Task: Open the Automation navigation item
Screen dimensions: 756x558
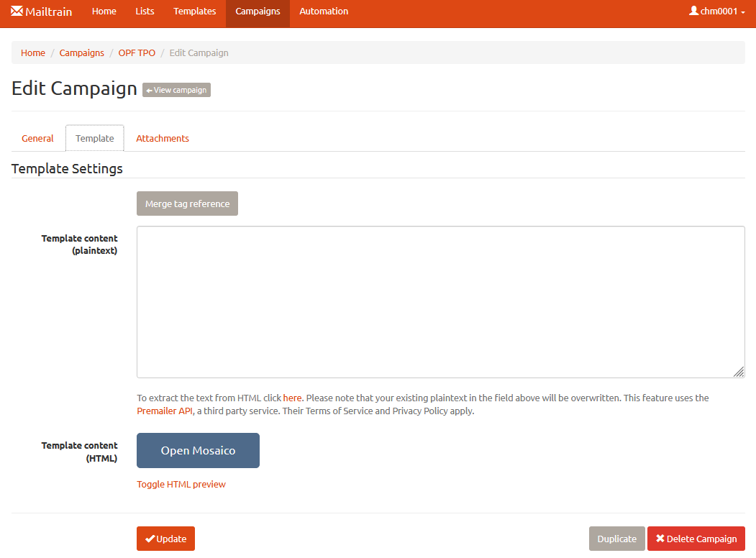Action: pos(324,11)
